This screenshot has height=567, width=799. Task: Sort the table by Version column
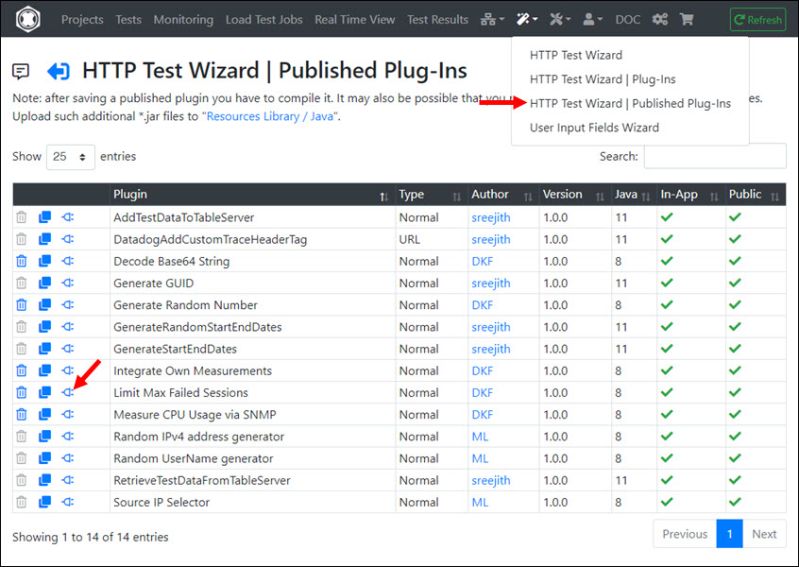pyautogui.click(x=575, y=195)
